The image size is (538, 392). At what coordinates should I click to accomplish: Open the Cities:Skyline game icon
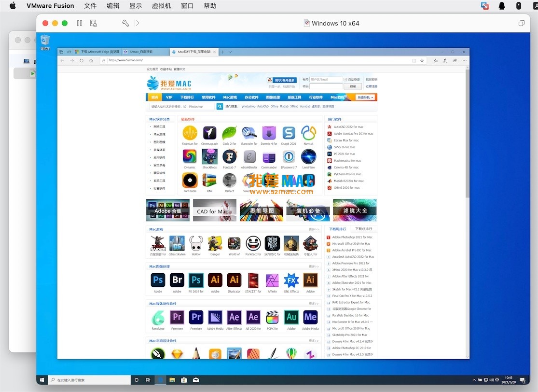coord(177,243)
